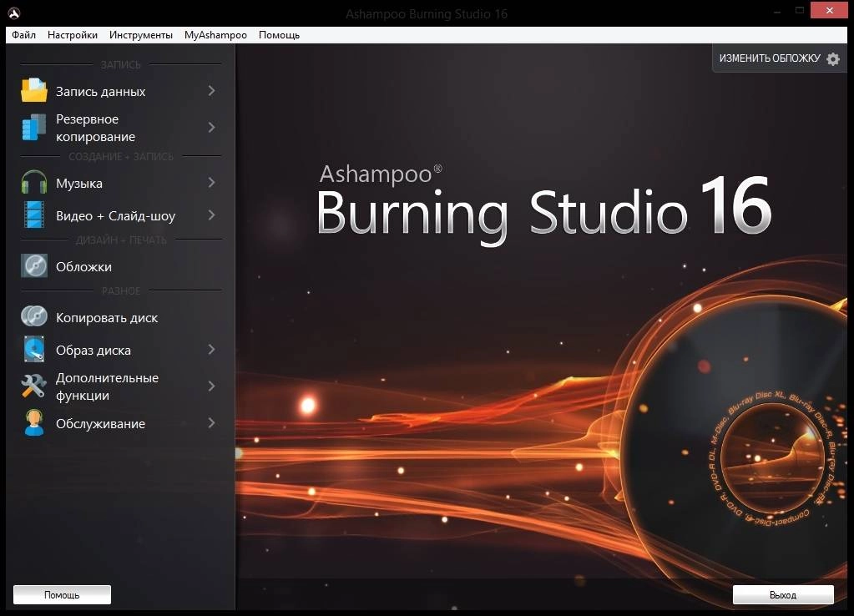
Task: Expand the Музыка submenu chevron
Action: [x=211, y=183]
